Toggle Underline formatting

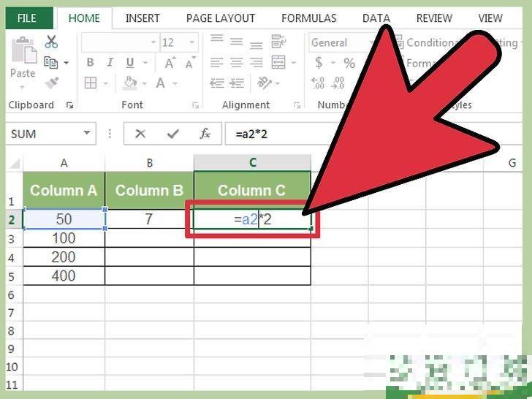pos(130,62)
